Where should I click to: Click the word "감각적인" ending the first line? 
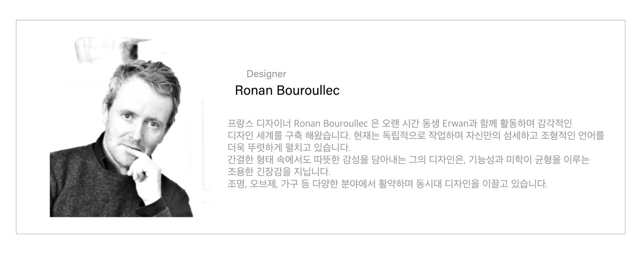coord(555,123)
